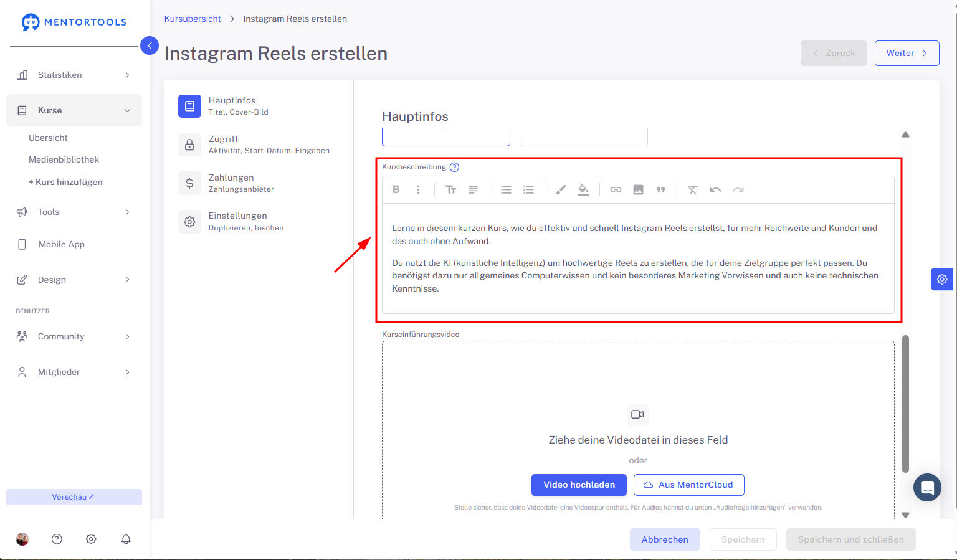Insert a numbered list
The image size is (957, 560).
(x=528, y=190)
